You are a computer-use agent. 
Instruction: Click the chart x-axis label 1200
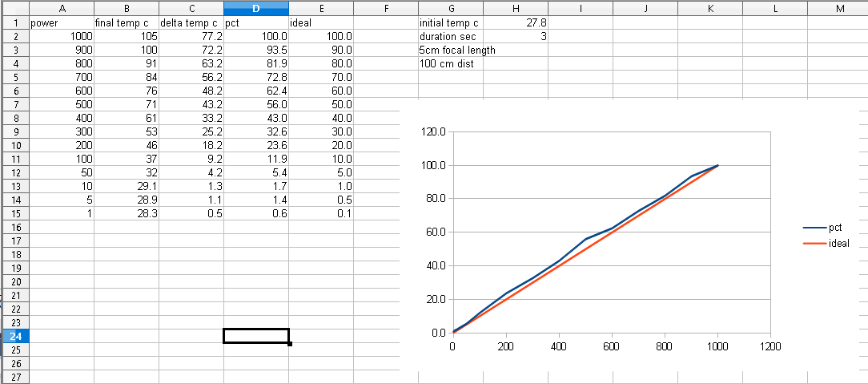[x=770, y=347]
